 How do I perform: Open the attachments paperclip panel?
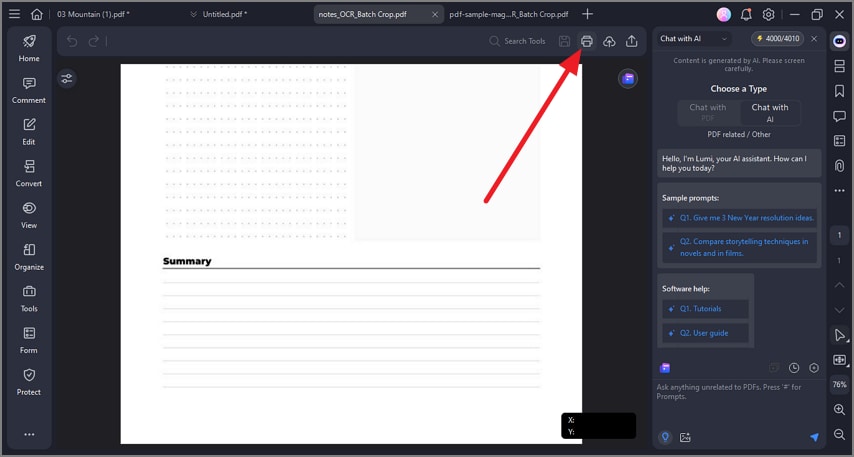839,165
